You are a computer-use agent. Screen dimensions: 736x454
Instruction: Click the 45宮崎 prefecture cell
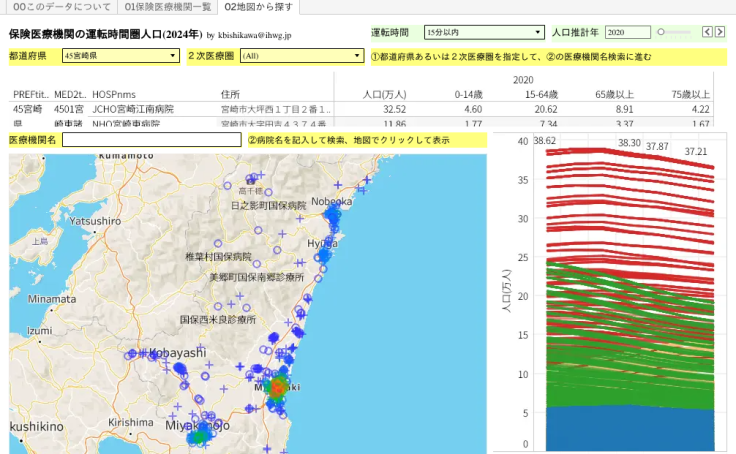click(x=27, y=109)
